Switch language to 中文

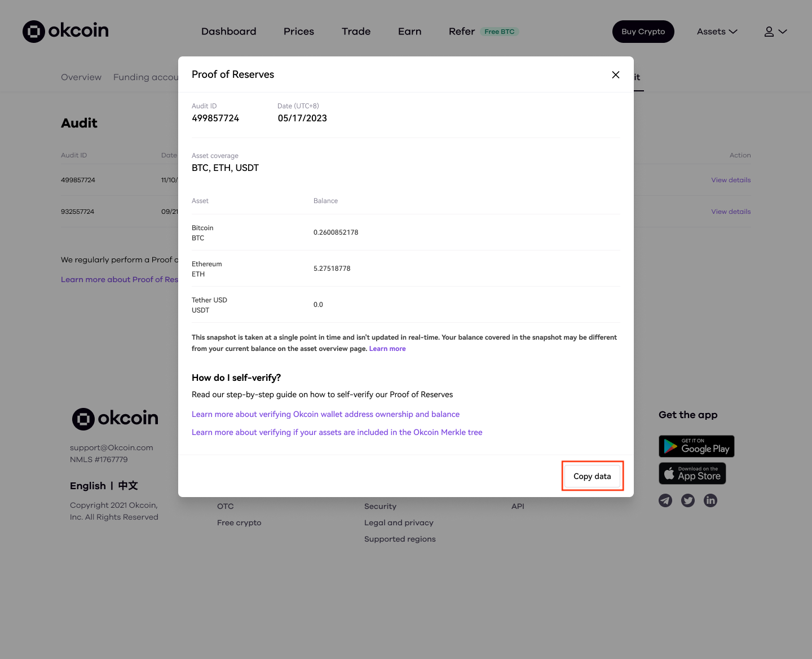[x=128, y=486]
